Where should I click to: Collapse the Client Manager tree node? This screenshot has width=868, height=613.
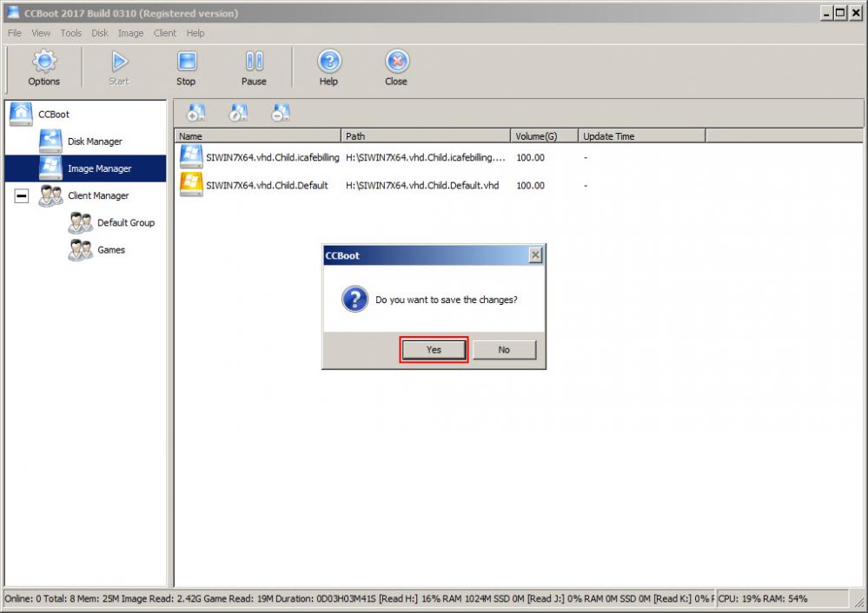(22, 196)
